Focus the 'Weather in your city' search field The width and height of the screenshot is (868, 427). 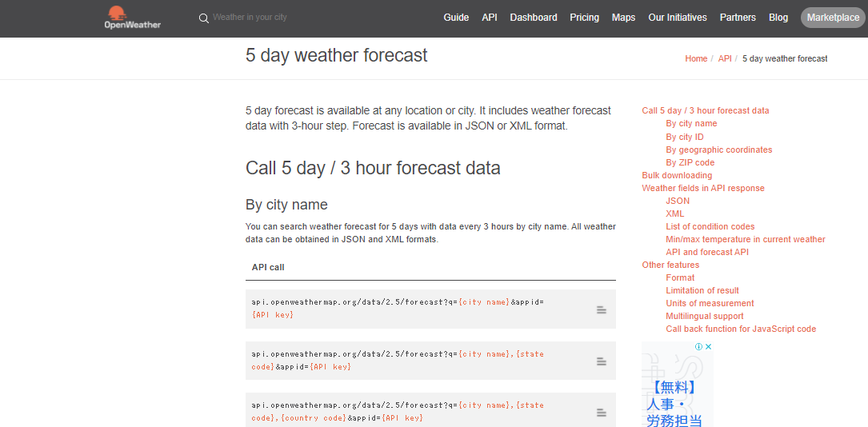(249, 17)
